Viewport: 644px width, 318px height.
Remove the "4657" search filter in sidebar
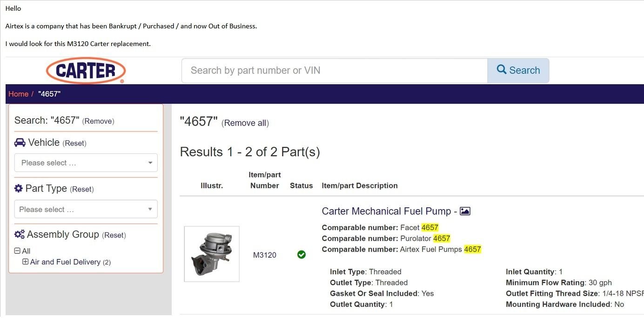[98, 121]
